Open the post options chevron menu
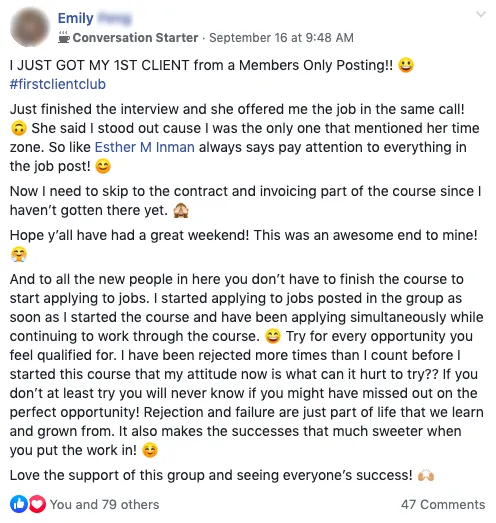This screenshot has width=496, height=523. 481,14
